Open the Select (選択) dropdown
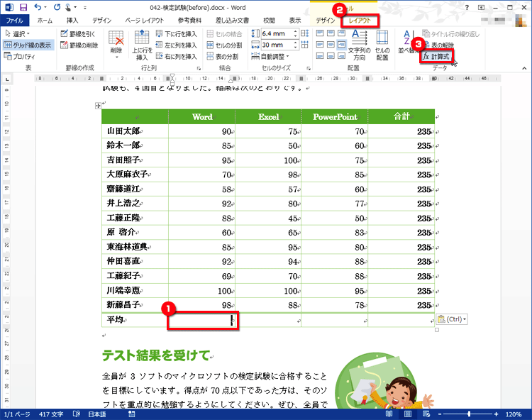The height and width of the screenshot is (420, 532). [x=18, y=33]
